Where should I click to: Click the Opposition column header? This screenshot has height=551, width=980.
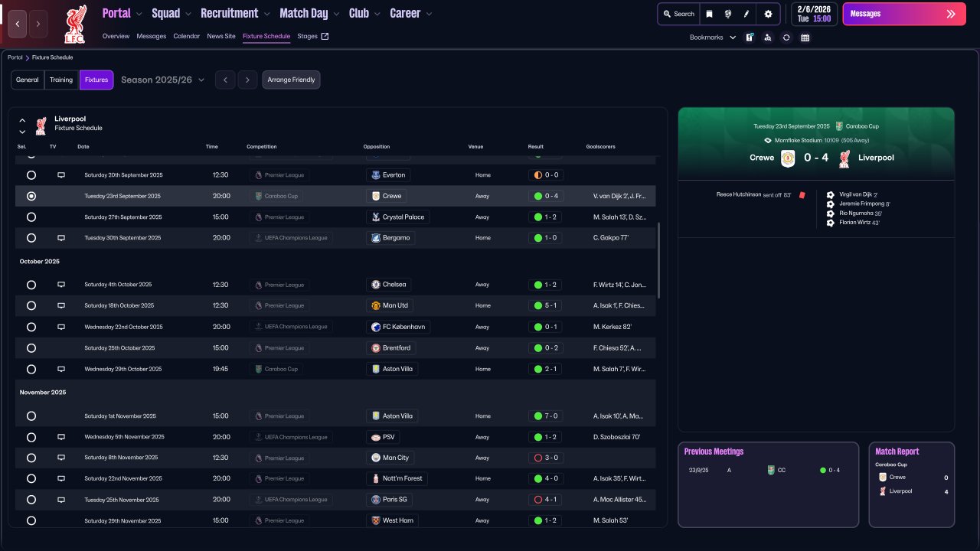click(x=377, y=147)
